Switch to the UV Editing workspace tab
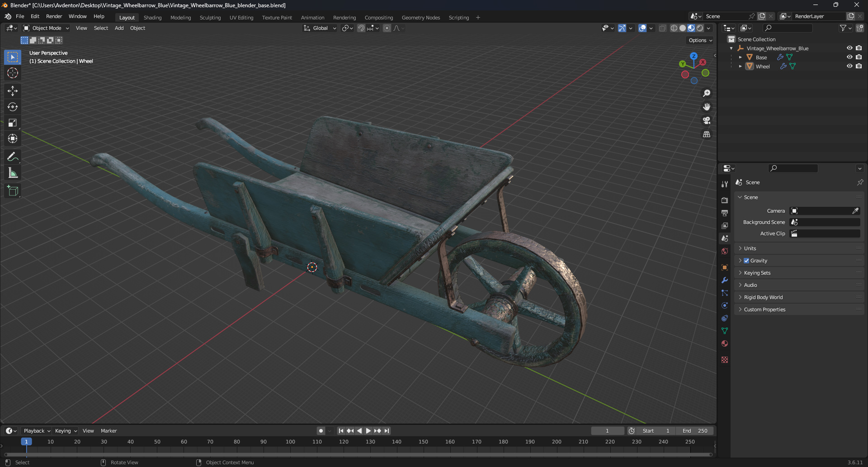The image size is (868, 467). coord(241,18)
